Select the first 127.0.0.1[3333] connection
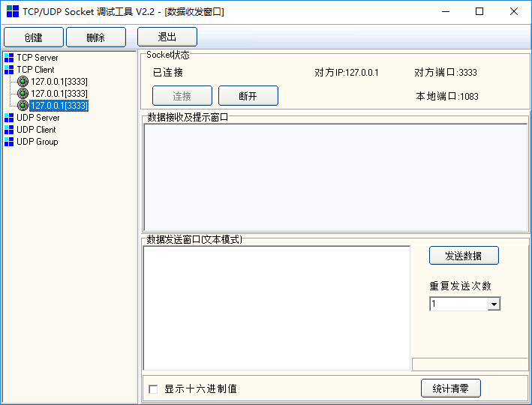 [59, 82]
